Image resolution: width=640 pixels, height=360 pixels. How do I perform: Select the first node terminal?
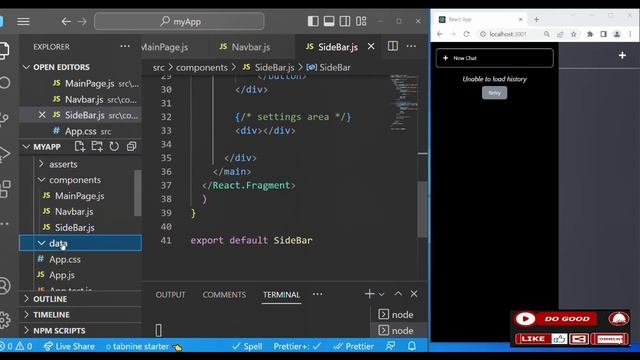[396, 315]
